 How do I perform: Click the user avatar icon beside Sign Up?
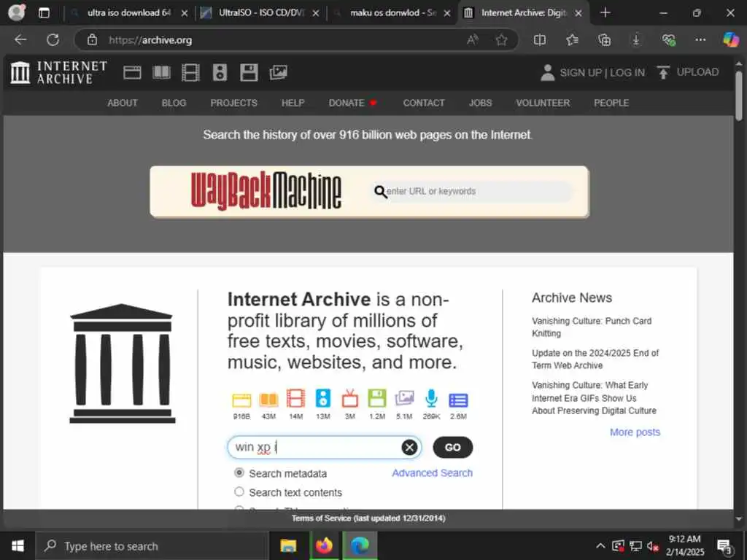coord(547,73)
